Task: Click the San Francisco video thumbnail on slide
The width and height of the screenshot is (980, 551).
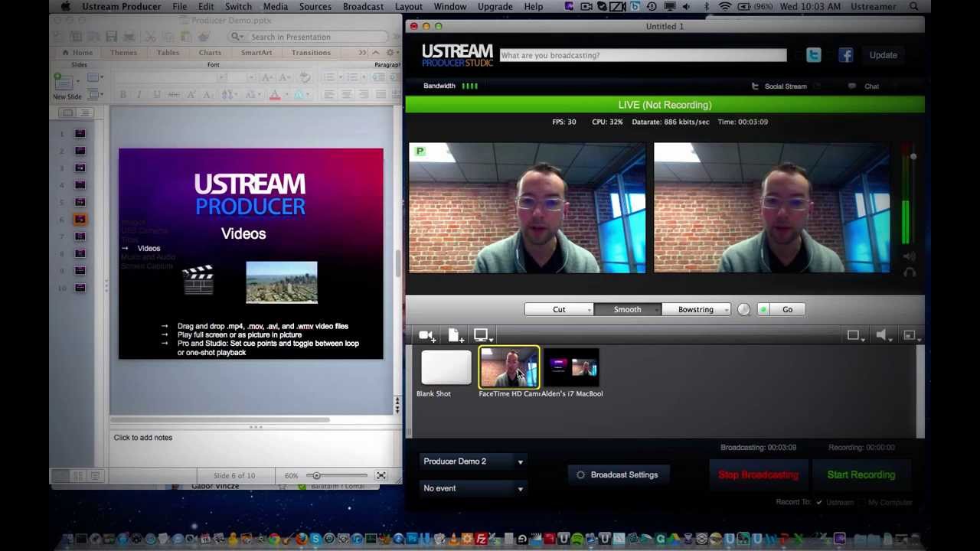Action: pyautogui.click(x=282, y=282)
